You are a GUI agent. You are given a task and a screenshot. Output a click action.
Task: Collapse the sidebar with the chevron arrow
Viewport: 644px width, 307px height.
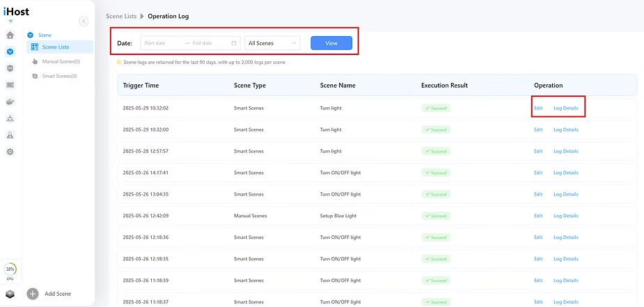coord(84,21)
